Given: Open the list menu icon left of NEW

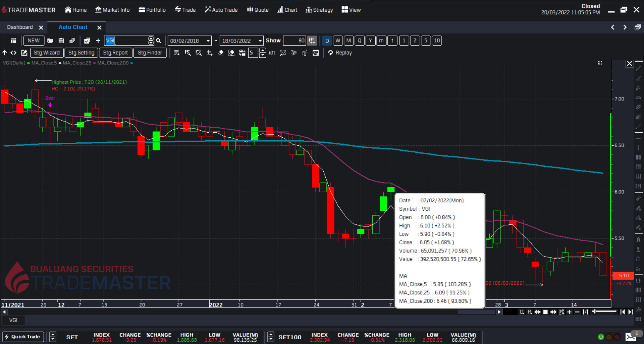Looking at the screenshot, I should point(13,41).
